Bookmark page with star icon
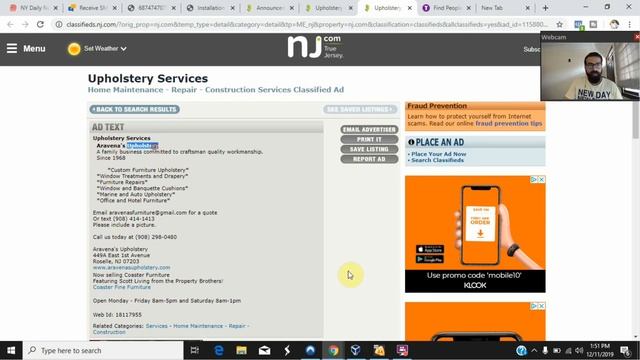The image size is (640, 360). click(560, 24)
